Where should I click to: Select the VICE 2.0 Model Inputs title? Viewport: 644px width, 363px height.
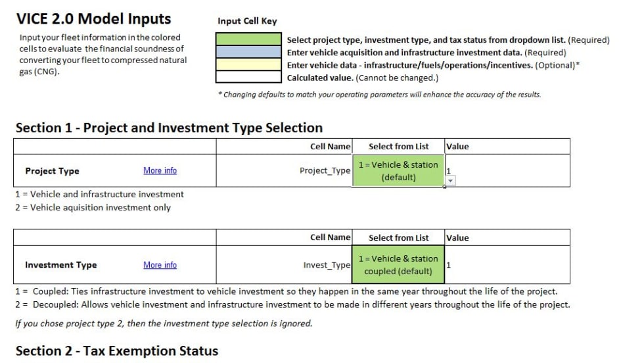(93, 19)
